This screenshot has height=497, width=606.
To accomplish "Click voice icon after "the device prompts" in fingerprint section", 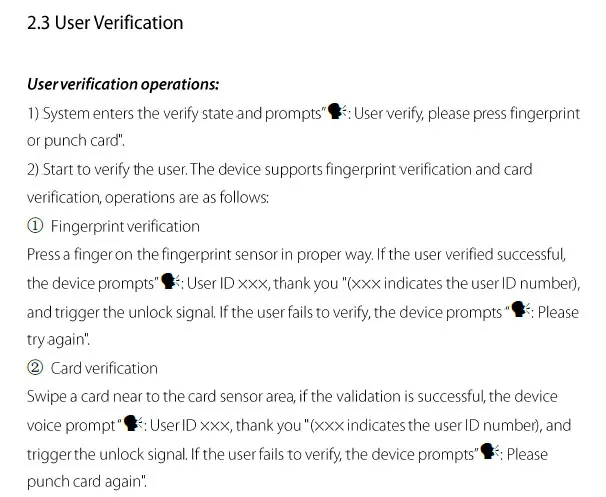I will click(x=170, y=281).
